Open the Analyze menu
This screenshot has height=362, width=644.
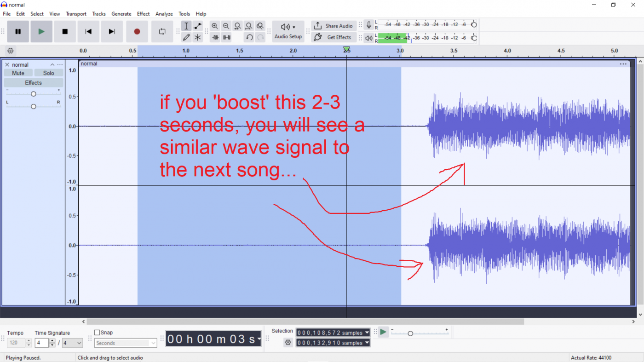164,14
